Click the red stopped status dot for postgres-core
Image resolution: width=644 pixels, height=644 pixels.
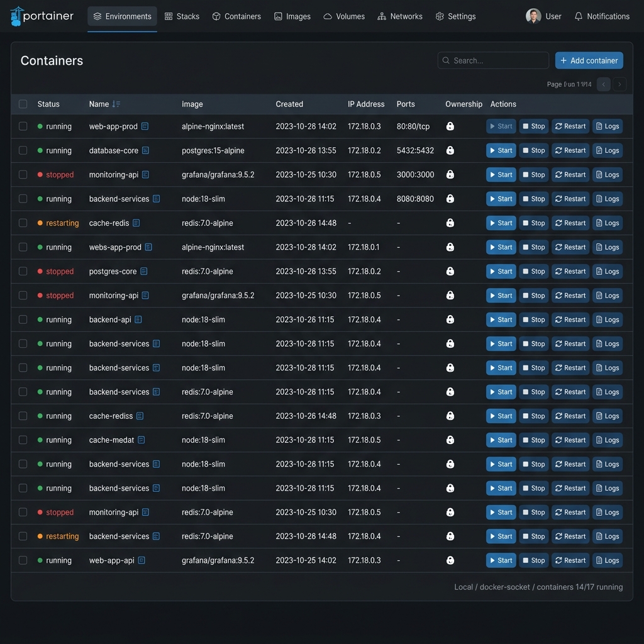click(x=40, y=271)
